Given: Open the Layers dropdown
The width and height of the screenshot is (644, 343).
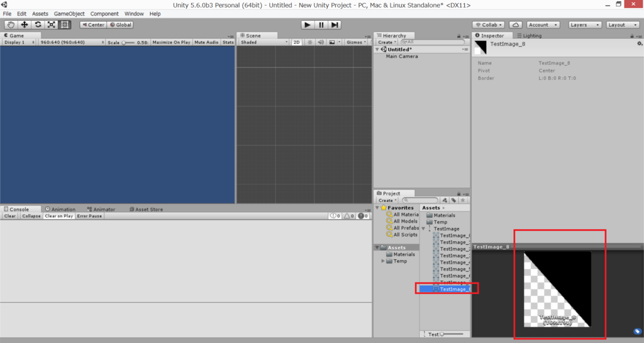Looking at the screenshot, I should pyautogui.click(x=585, y=25).
